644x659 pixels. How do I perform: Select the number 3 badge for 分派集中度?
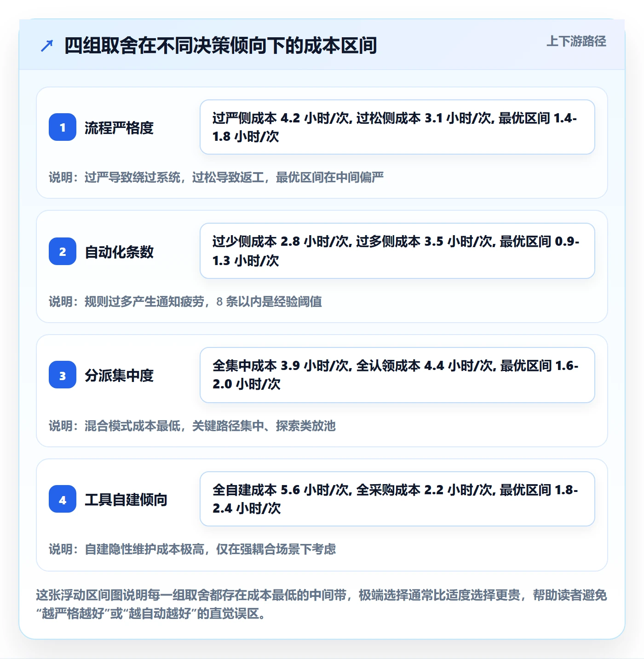coord(63,375)
